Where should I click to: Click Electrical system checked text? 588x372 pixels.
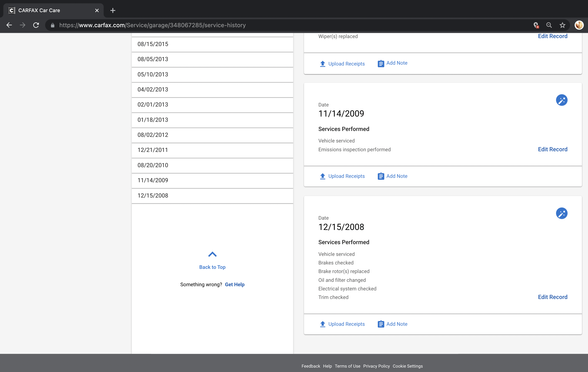point(347,289)
